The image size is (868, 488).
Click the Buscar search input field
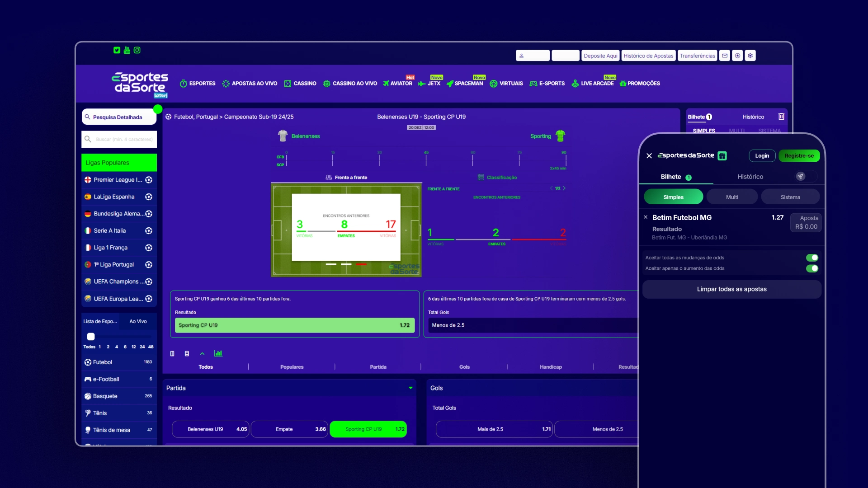[123, 139]
